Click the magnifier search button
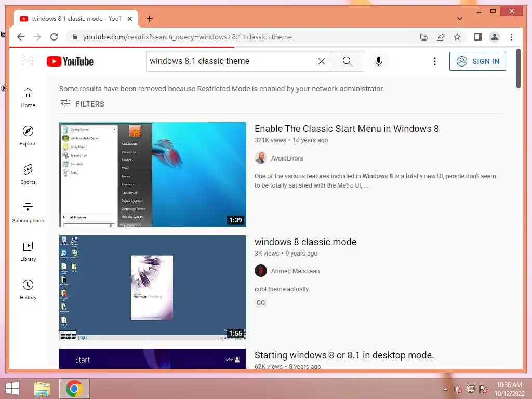Image resolution: width=532 pixels, height=399 pixels. pyautogui.click(x=347, y=61)
